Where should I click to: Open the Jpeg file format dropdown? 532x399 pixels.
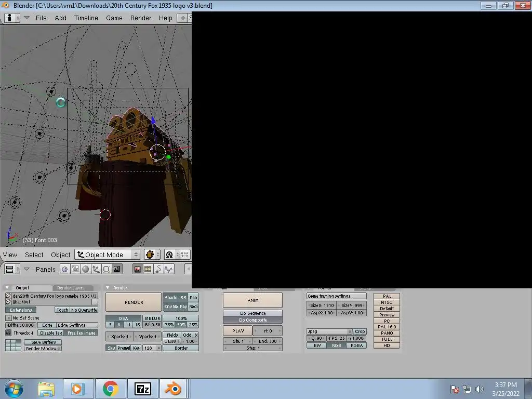point(329,331)
